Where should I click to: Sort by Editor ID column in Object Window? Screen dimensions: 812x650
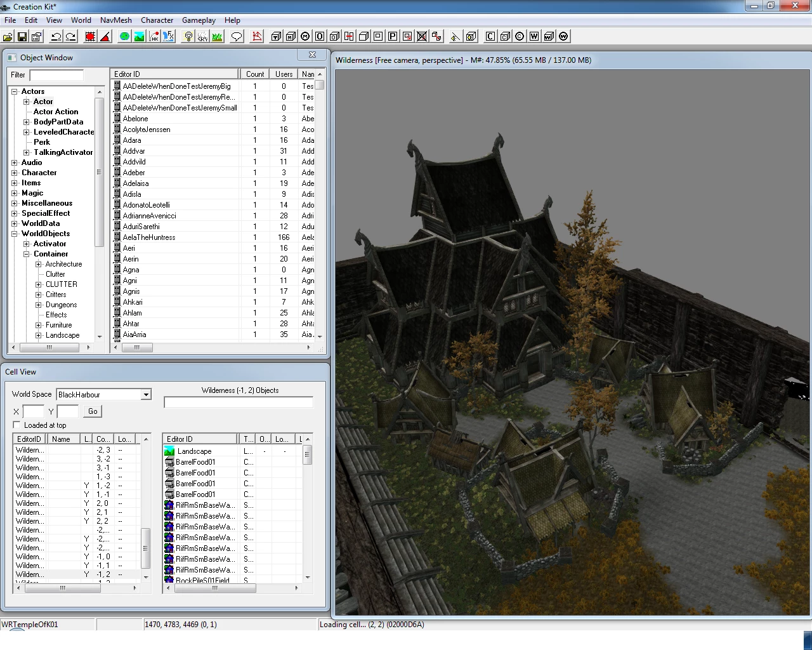(x=174, y=74)
